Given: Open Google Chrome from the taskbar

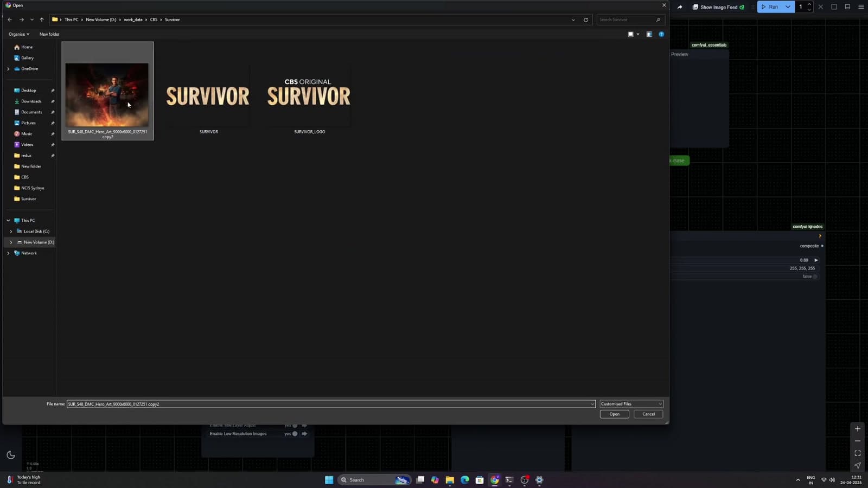Looking at the screenshot, I should tap(495, 480).
